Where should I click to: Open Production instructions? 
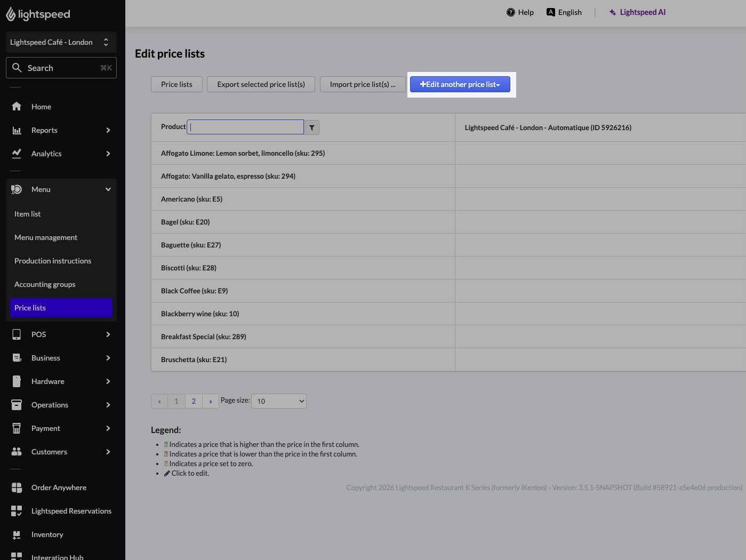[x=61, y=261]
